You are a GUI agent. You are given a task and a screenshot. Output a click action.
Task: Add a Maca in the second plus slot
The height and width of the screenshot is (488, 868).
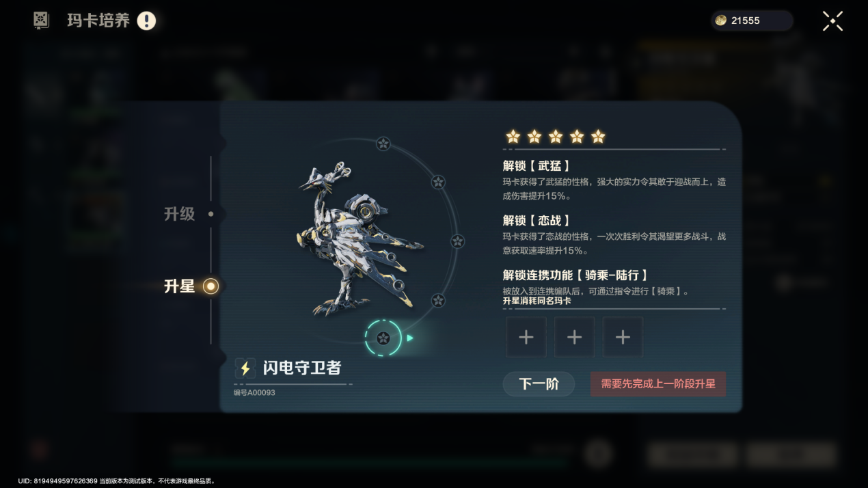tap(574, 337)
